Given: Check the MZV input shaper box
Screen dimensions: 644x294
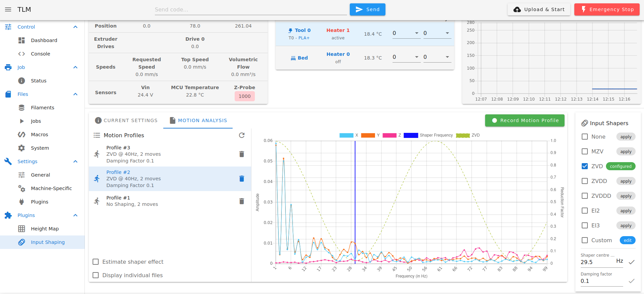Looking at the screenshot, I should point(585,151).
